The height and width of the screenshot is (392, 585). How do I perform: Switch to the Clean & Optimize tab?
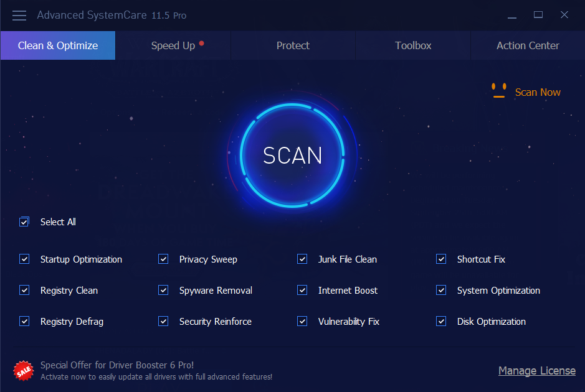tap(58, 45)
